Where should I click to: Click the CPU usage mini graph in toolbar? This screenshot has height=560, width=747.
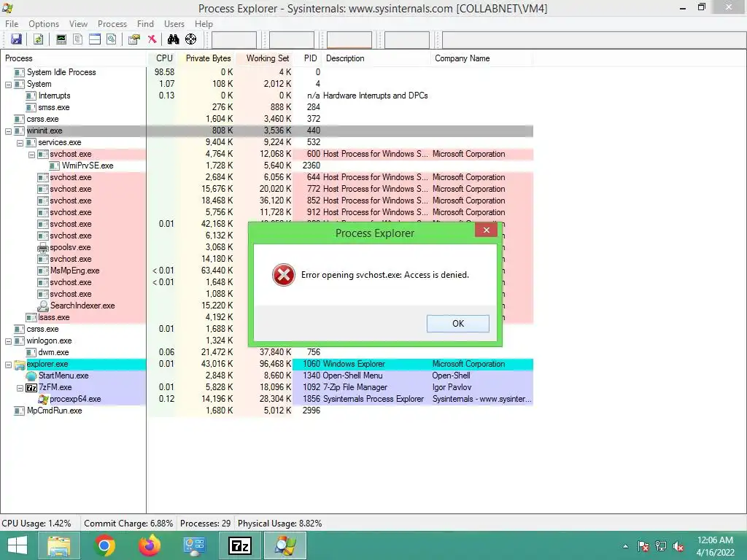point(234,40)
